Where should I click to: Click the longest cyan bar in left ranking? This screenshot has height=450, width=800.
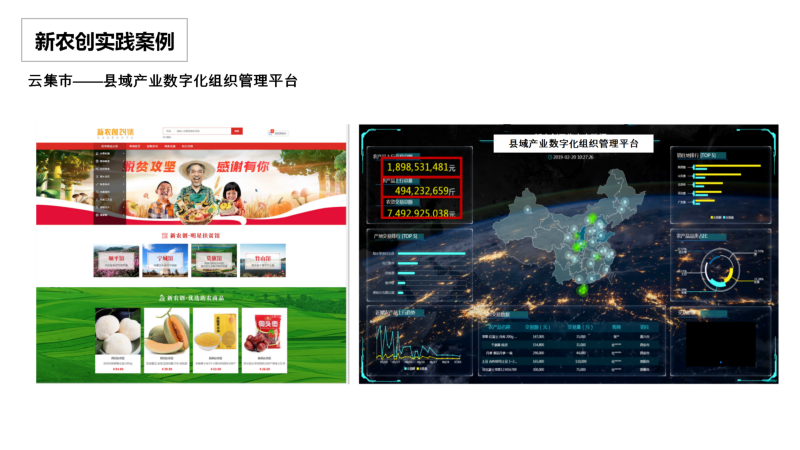(432, 253)
